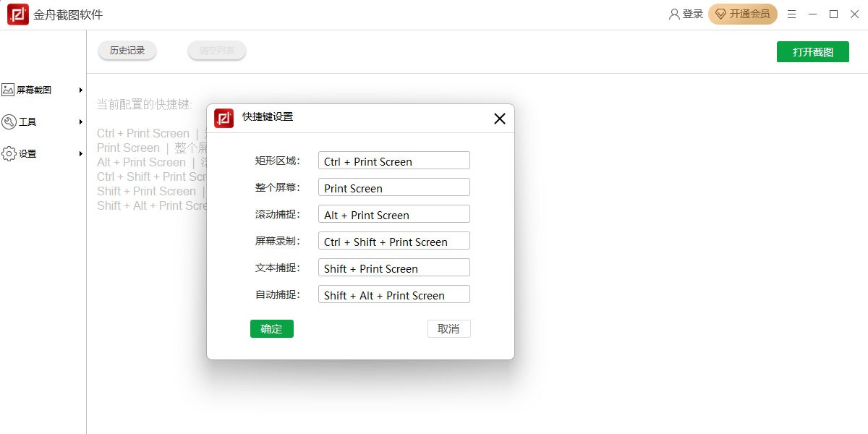Click the diamond VIP icon on 开通会员

(720, 14)
